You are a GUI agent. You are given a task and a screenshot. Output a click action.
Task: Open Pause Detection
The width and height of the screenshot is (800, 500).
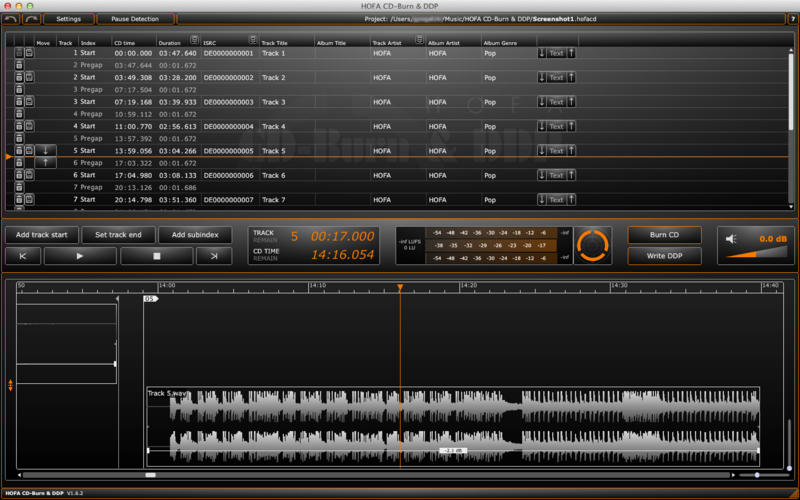coord(135,19)
